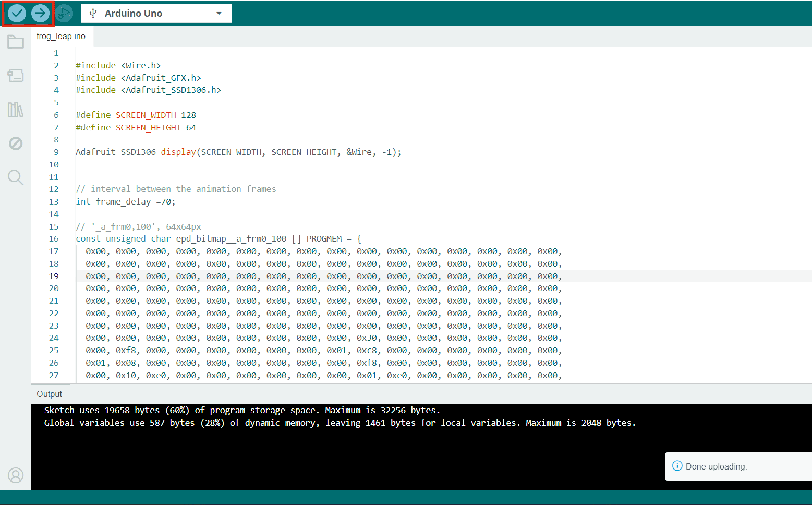The width and height of the screenshot is (812, 505).
Task: Click the account profile icon
Action: pyautogui.click(x=16, y=475)
